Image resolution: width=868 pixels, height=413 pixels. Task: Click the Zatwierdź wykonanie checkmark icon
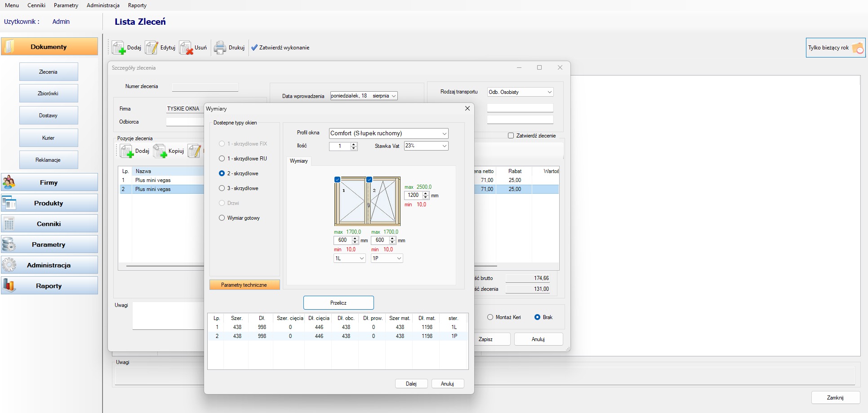(x=254, y=48)
